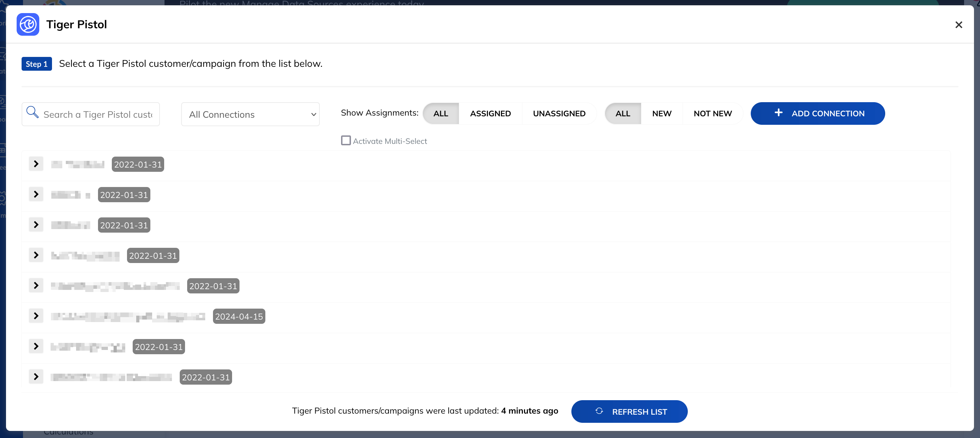Image resolution: width=980 pixels, height=438 pixels.
Task: Click the '4 minutes ago' update text
Action: click(x=529, y=411)
